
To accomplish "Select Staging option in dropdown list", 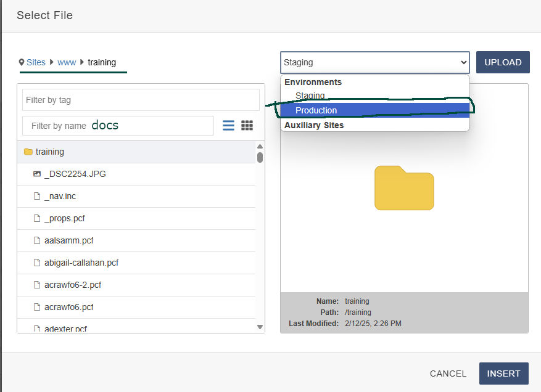I will (375, 96).
